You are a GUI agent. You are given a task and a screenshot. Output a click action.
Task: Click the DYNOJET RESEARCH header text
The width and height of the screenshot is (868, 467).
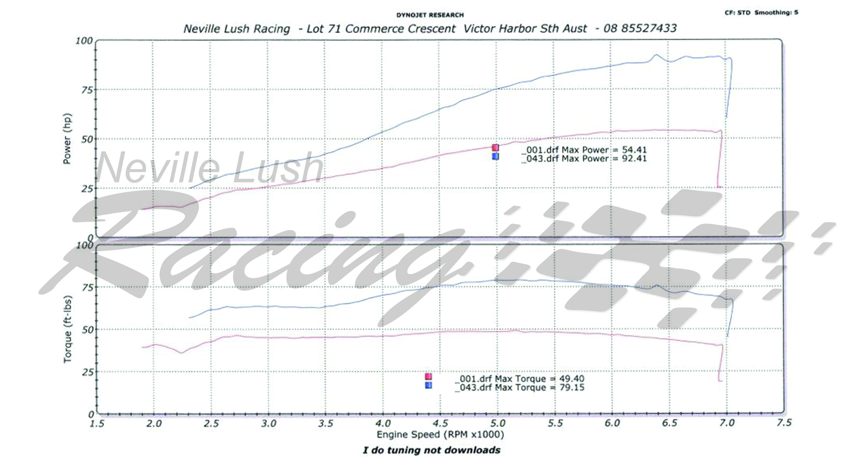tap(430, 15)
